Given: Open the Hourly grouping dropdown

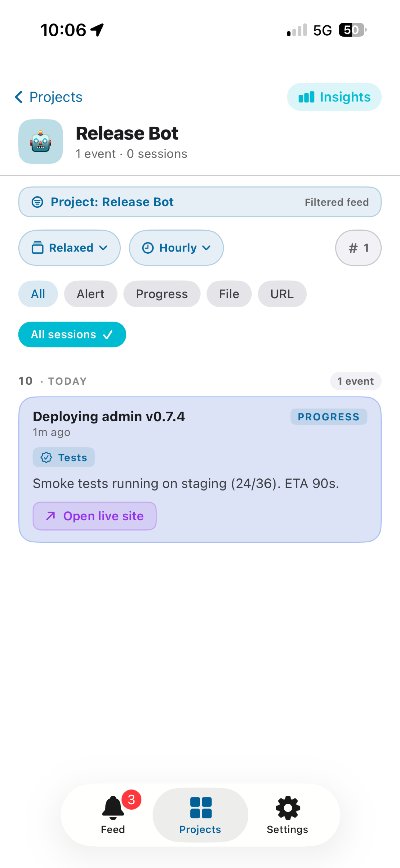Looking at the screenshot, I should (x=176, y=248).
